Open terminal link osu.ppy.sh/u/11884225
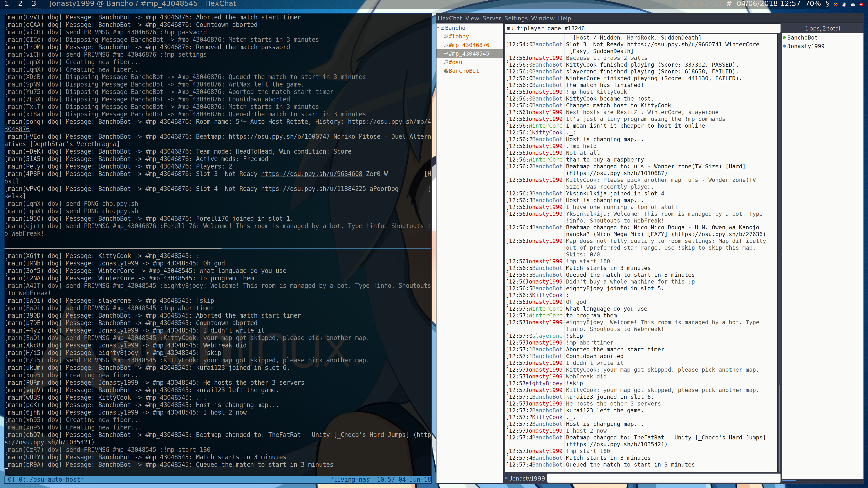The image size is (868, 488). click(x=313, y=189)
